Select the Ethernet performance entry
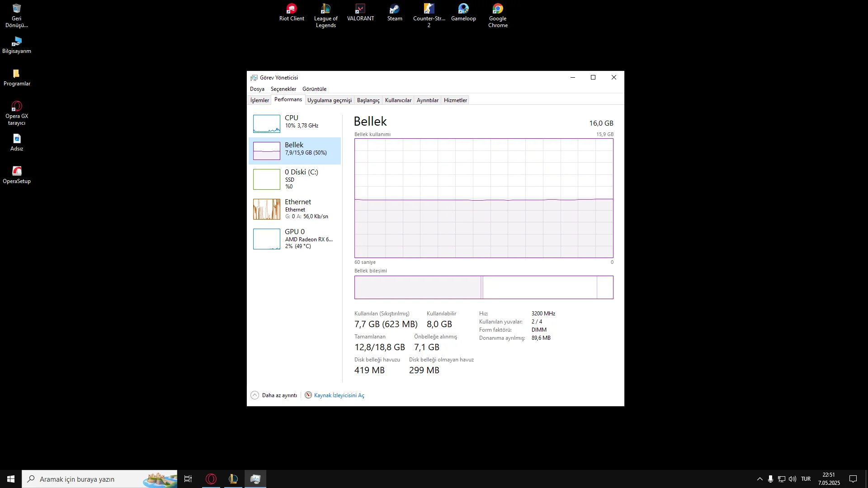 tap(295, 209)
